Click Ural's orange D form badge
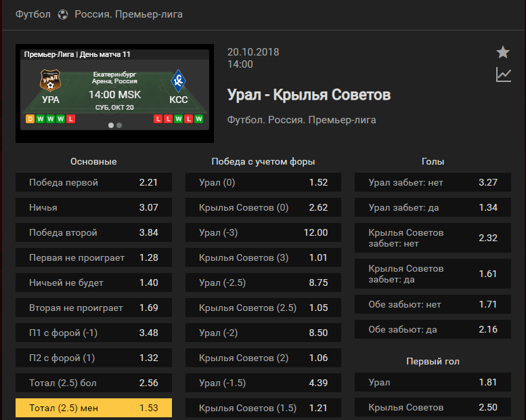Viewport: 526px width, 420px height. click(x=30, y=119)
